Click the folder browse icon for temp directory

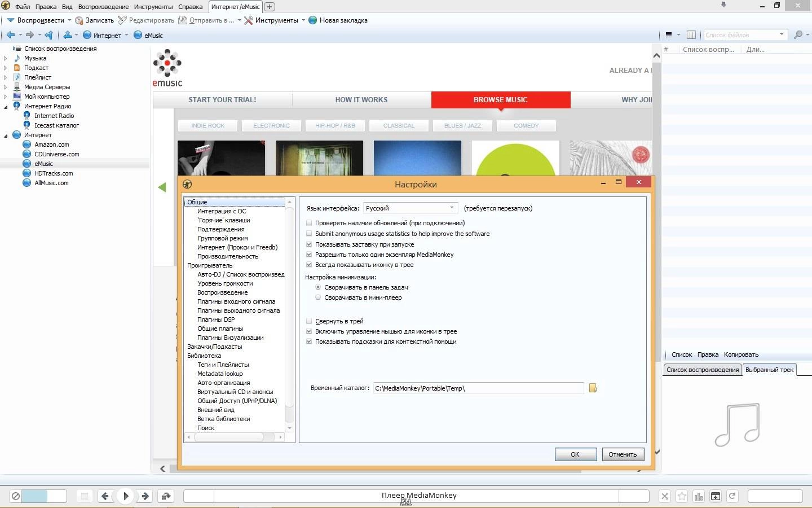(593, 388)
